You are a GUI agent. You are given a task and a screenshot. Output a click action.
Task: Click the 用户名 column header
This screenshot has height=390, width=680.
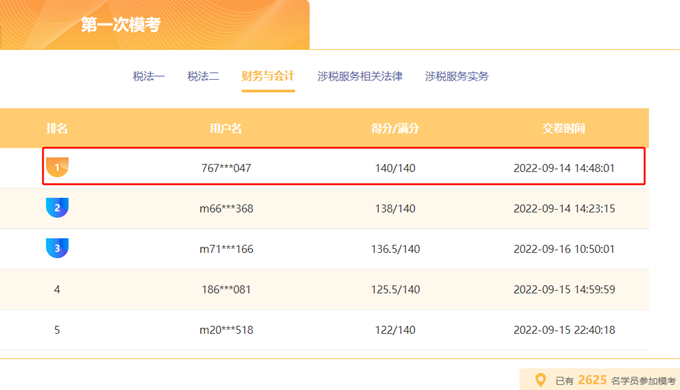(226, 128)
